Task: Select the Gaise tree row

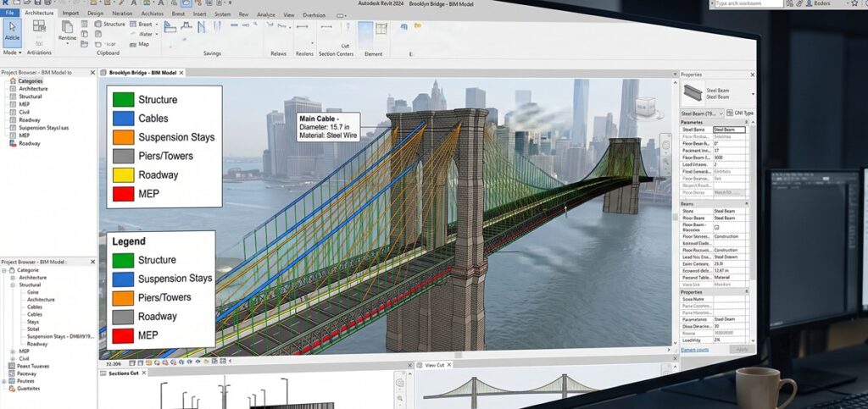Action: (x=33, y=292)
